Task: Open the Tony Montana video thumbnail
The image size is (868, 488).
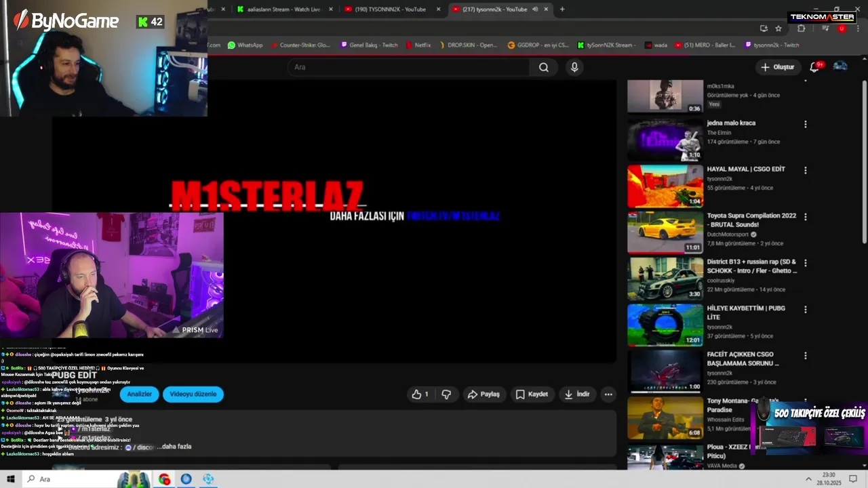Action: click(x=665, y=417)
